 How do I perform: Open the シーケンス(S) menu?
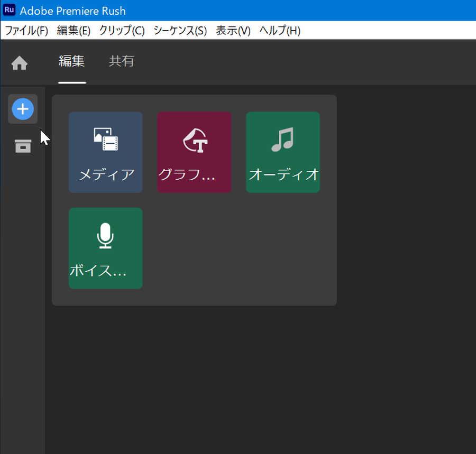pyautogui.click(x=180, y=31)
